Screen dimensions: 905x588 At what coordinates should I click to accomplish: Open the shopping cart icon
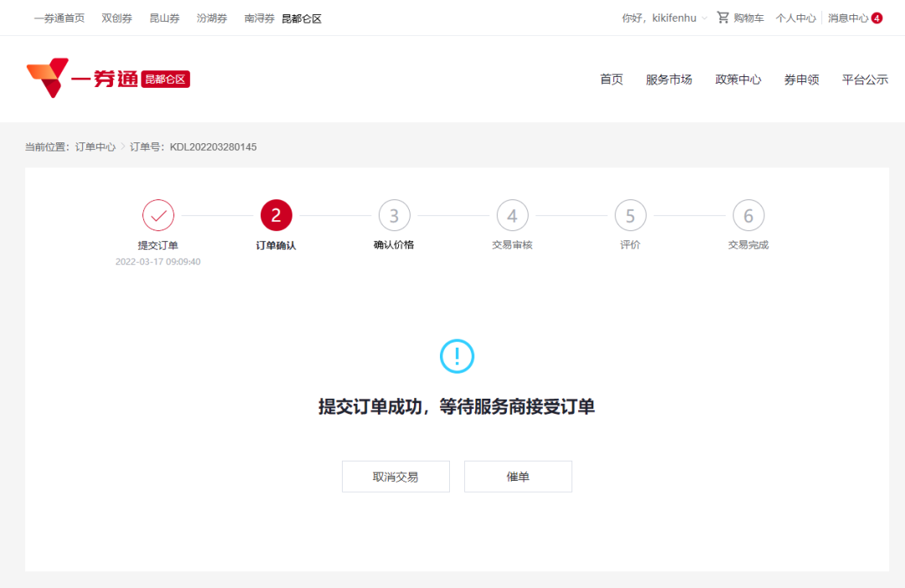pos(722,17)
